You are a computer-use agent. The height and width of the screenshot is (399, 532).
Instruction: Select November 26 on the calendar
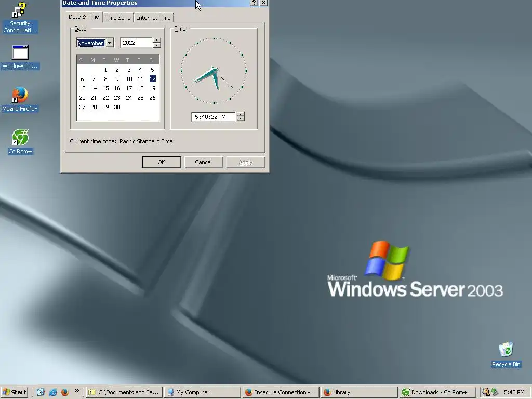(x=152, y=98)
